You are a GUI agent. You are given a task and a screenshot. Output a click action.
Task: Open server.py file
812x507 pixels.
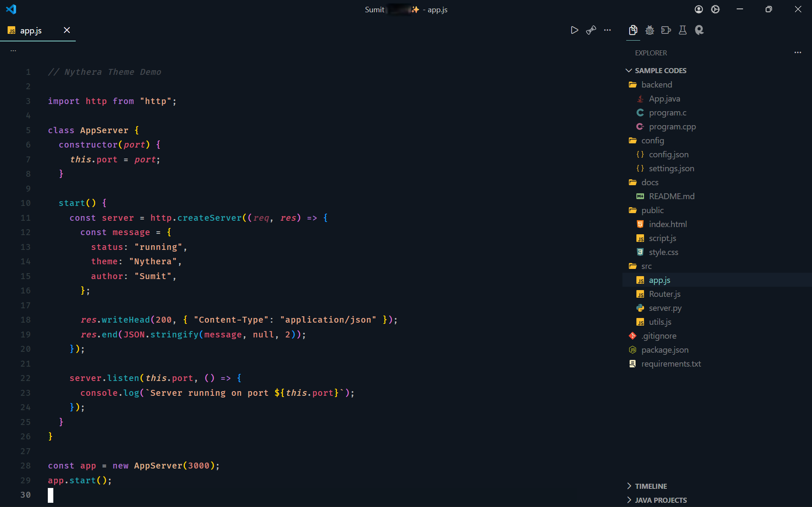tap(717, 308)
